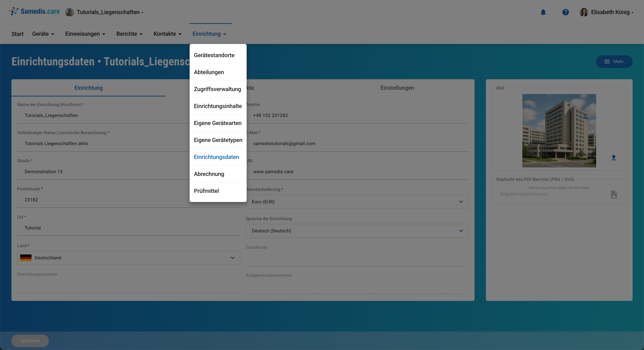
Task: Click the PDF header file icon
Action: click(x=614, y=194)
